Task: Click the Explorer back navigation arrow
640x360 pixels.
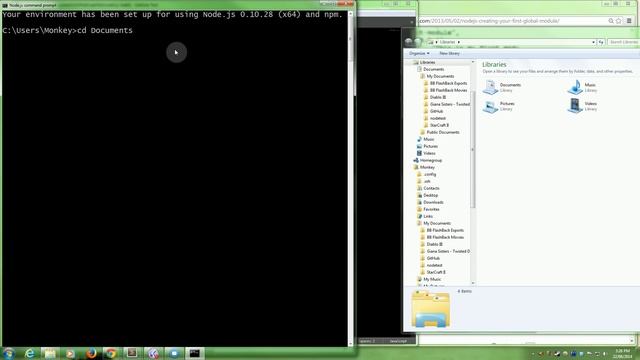Action: [x=409, y=42]
